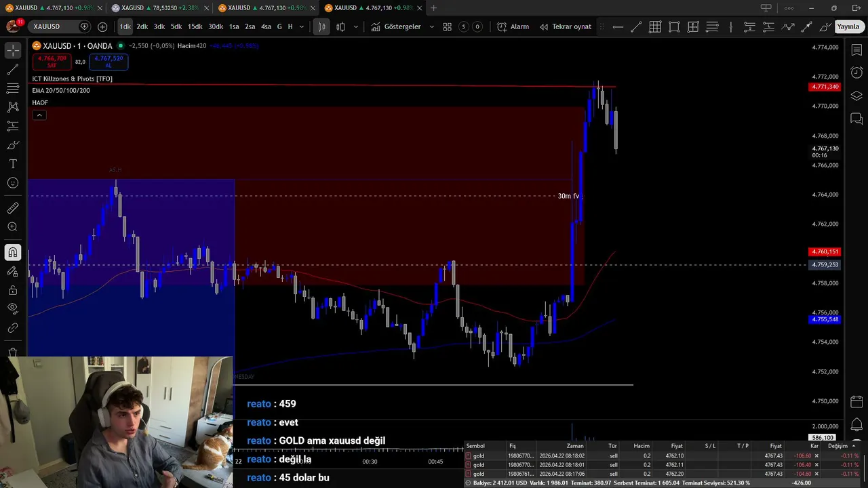Click the blue AL buy price button
This screenshot has height=488, width=868.
(108, 62)
